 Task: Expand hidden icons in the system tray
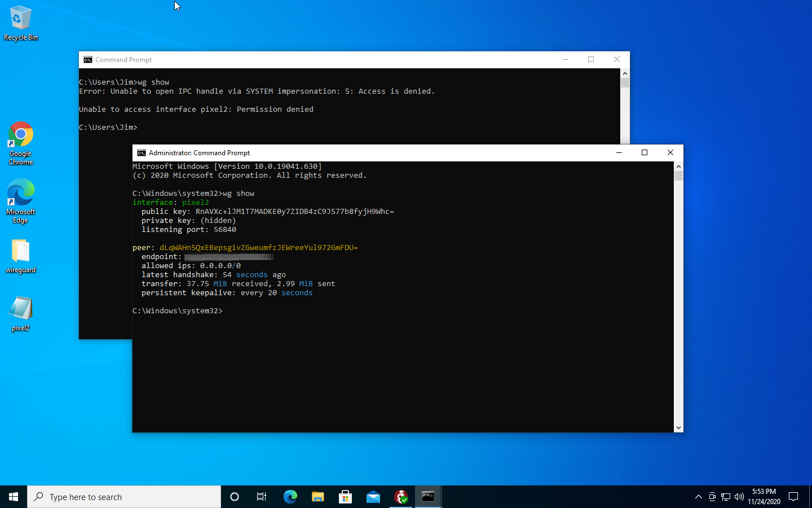pyautogui.click(x=699, y=497)
